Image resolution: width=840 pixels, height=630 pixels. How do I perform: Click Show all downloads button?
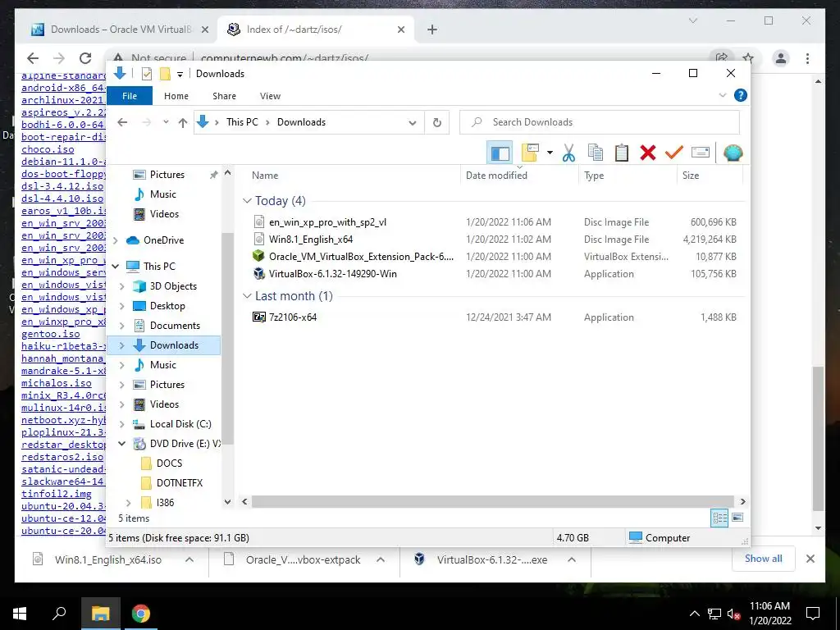[x=764, y=559]
